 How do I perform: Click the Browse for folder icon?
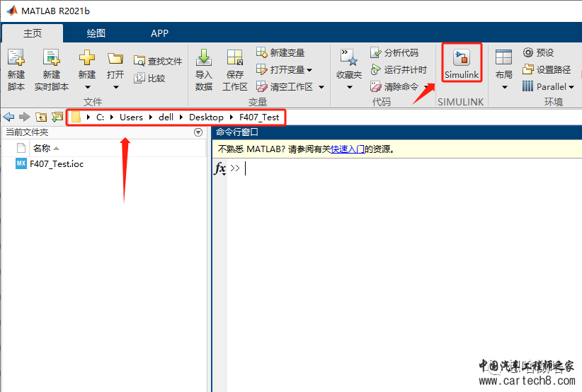coord(57,117)
